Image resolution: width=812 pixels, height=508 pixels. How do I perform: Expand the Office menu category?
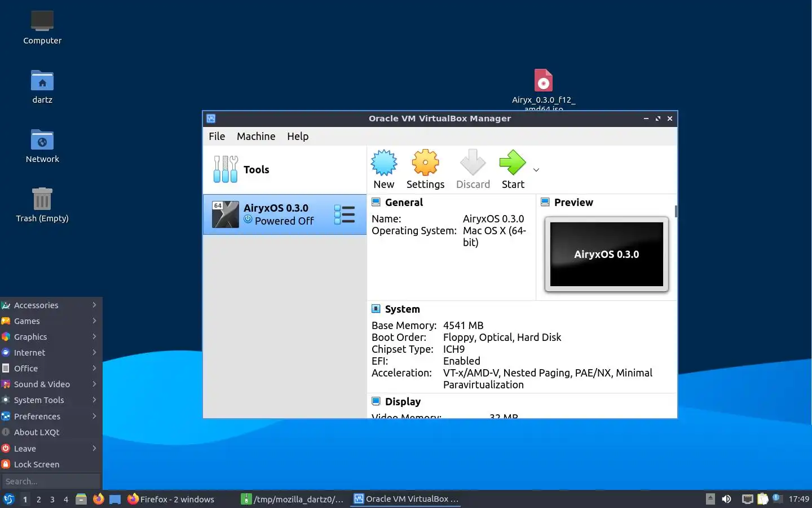click(51, 368)
